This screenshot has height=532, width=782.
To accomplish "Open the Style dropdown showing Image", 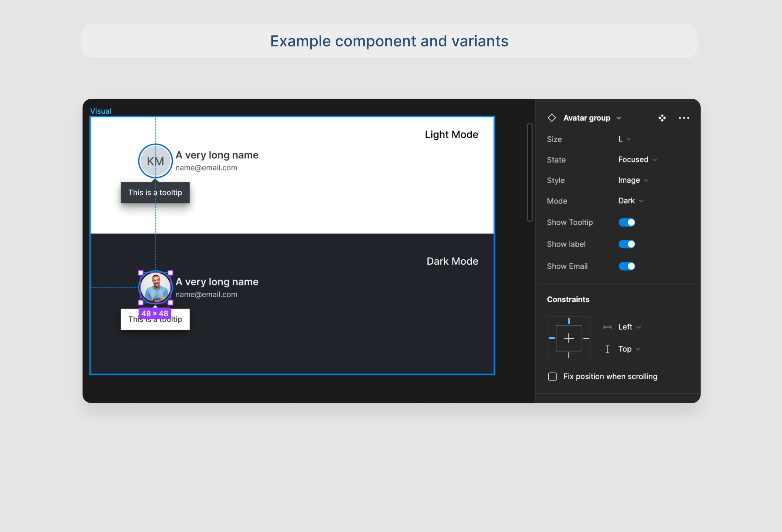I will point(633,180).
